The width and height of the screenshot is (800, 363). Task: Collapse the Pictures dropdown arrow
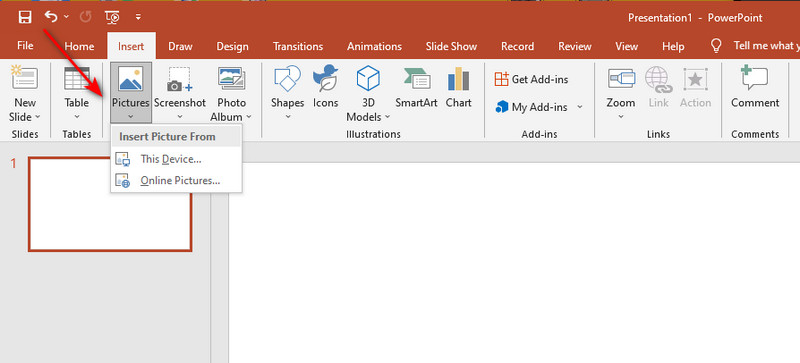131,116
